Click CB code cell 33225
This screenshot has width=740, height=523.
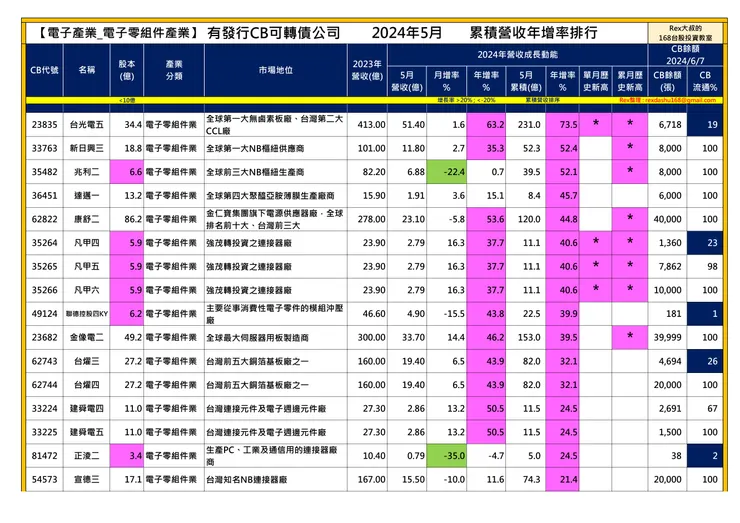pos(44,432)
